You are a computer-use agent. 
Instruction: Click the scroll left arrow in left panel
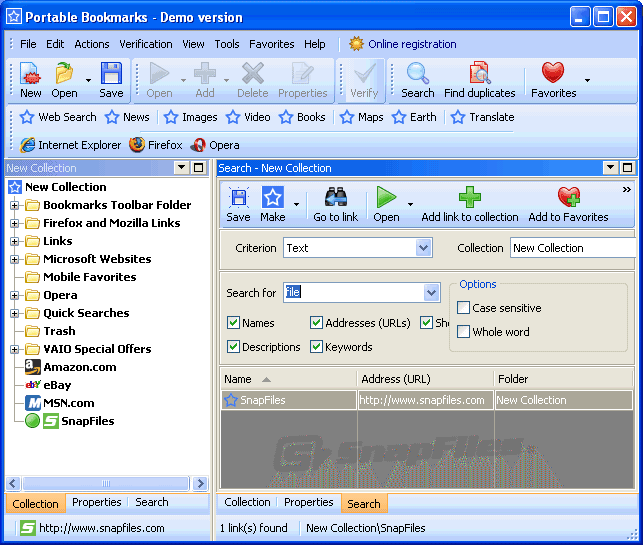(13, 483)
